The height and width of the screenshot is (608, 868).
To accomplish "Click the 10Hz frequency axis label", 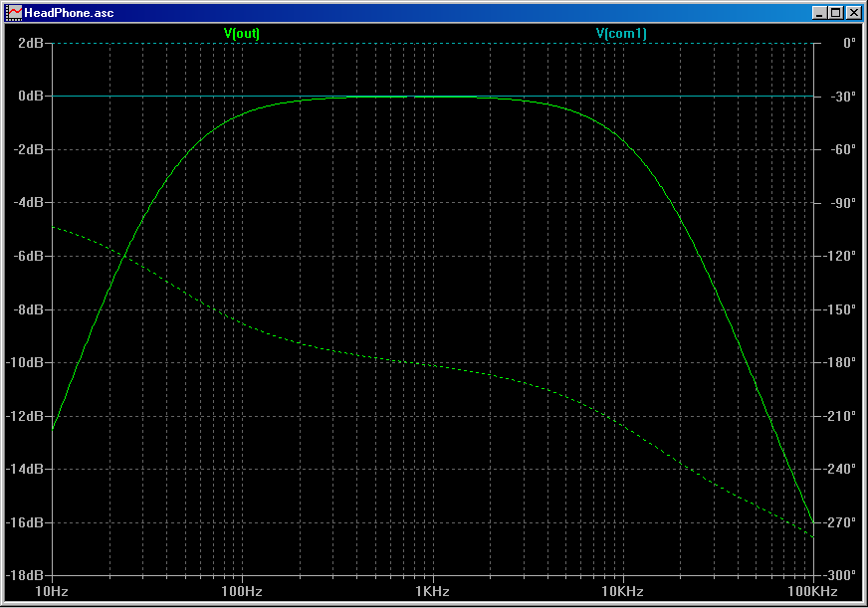I will (x=52, y=591).
